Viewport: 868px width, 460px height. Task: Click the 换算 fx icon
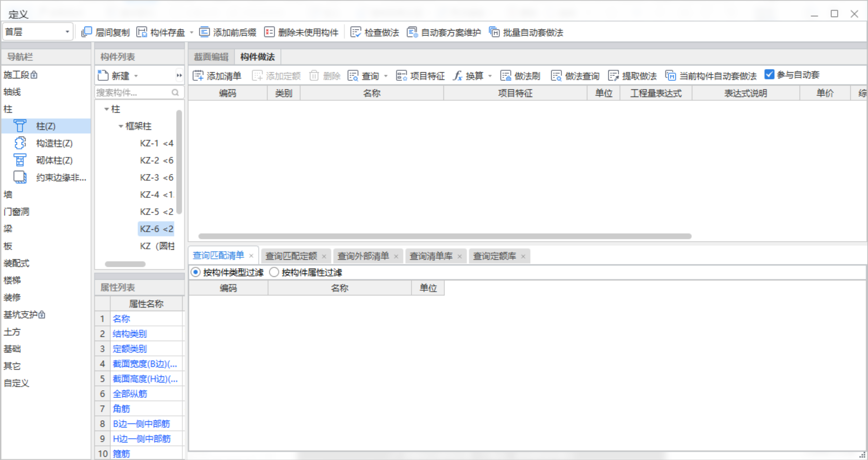[457, 76]
